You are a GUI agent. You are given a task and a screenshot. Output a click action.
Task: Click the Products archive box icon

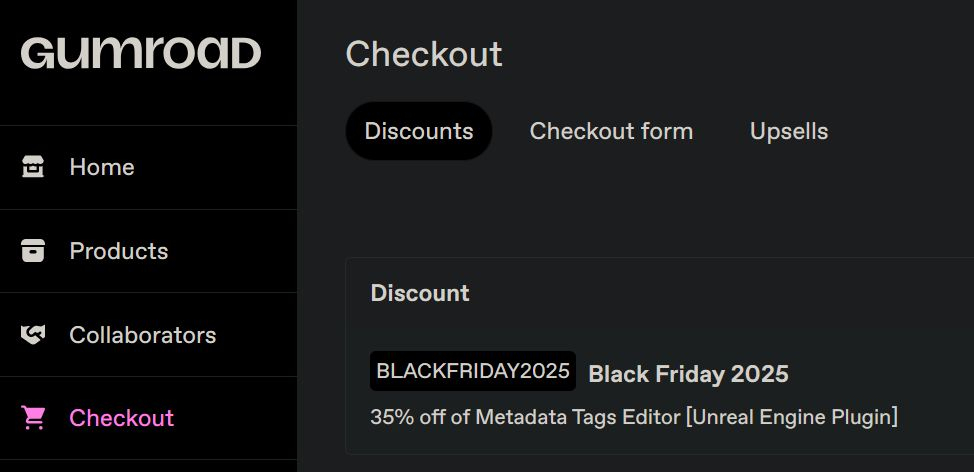click(34, 251)
